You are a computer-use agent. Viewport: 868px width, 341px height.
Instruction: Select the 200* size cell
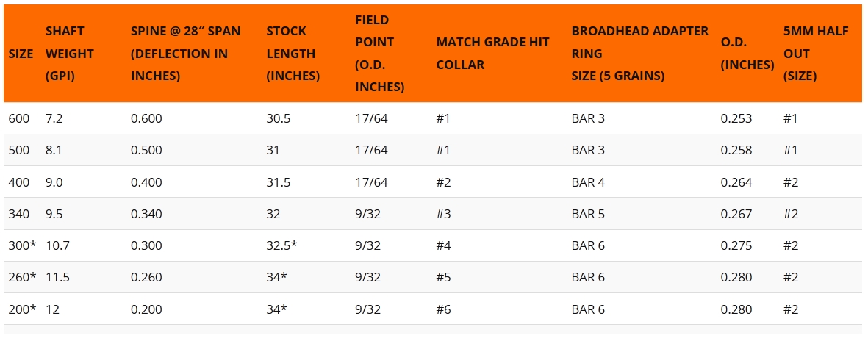(x=22, y=309)
